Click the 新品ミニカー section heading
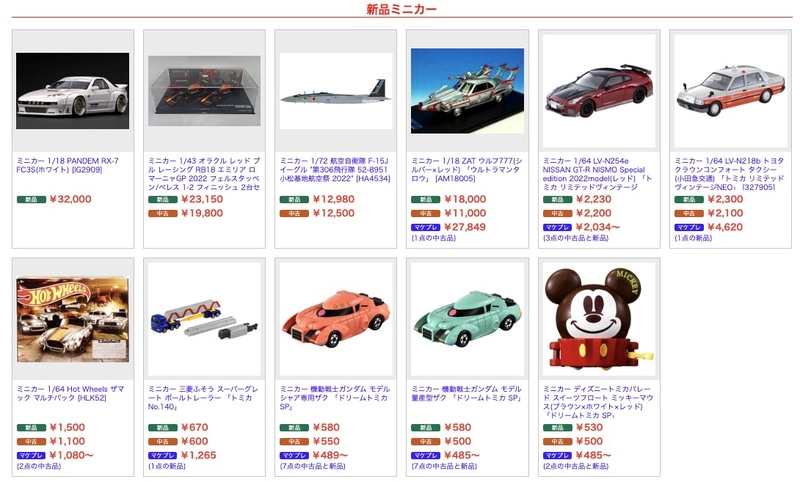This screenshot has height=482, width=800. tap(402, 9)
